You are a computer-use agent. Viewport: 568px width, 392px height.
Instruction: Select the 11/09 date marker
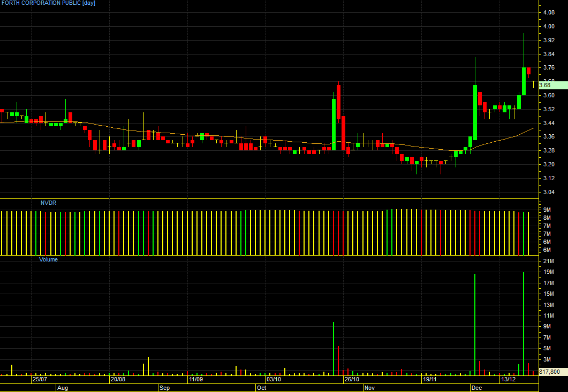tap(195, 380)
